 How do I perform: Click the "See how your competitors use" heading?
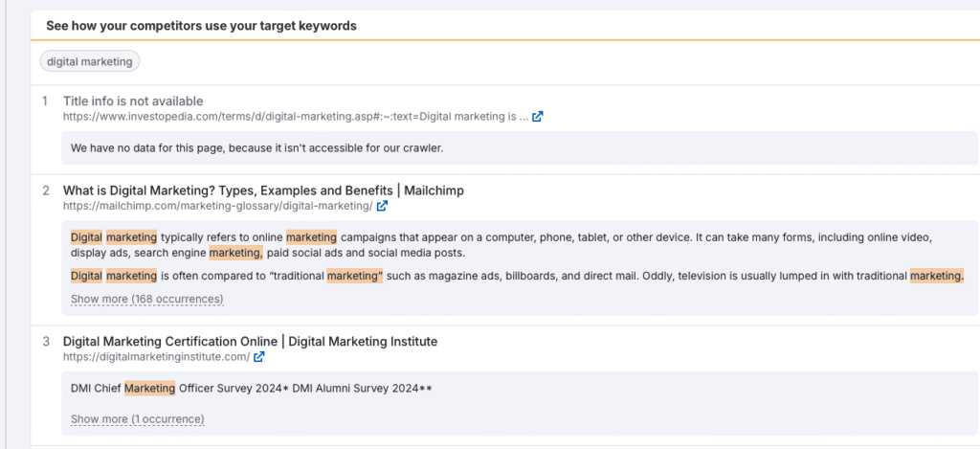pyautogui.click(x=201, y=26)
